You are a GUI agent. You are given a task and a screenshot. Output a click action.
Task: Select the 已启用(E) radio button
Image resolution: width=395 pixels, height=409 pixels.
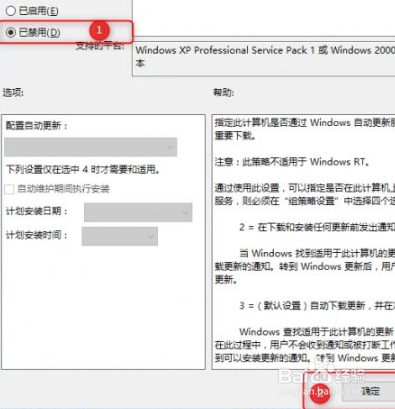coord(11,11)
